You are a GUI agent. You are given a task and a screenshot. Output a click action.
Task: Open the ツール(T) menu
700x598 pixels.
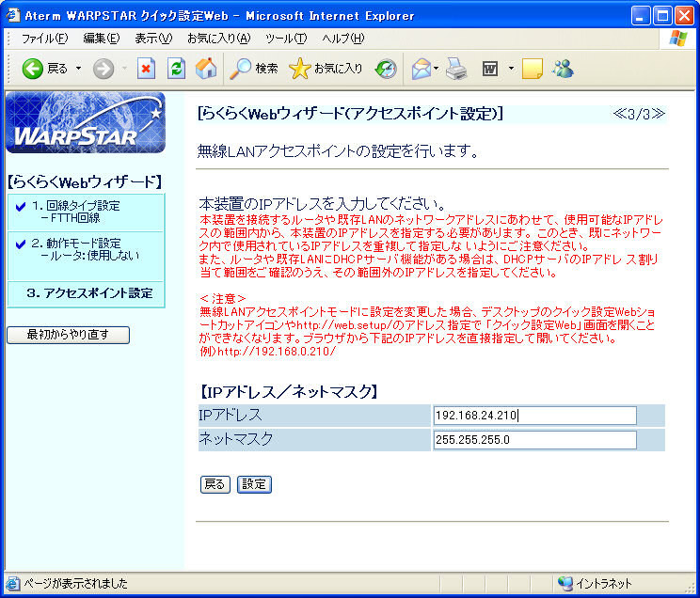[286, 39]
